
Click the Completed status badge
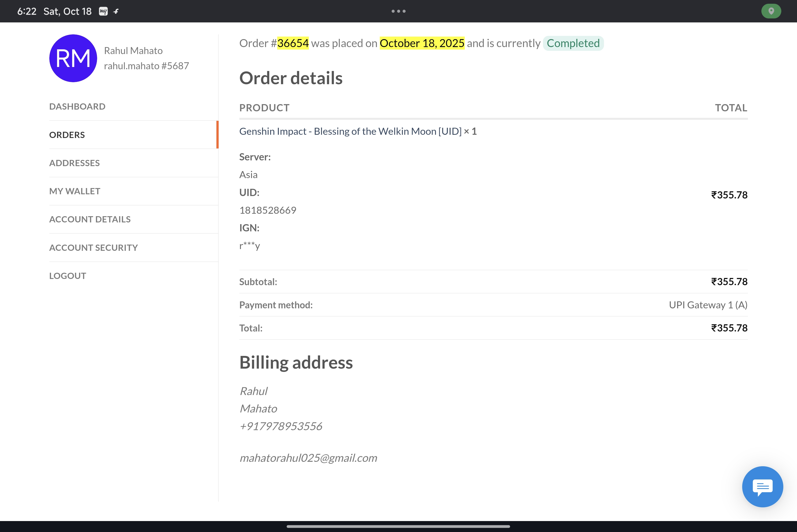[573, 43]
